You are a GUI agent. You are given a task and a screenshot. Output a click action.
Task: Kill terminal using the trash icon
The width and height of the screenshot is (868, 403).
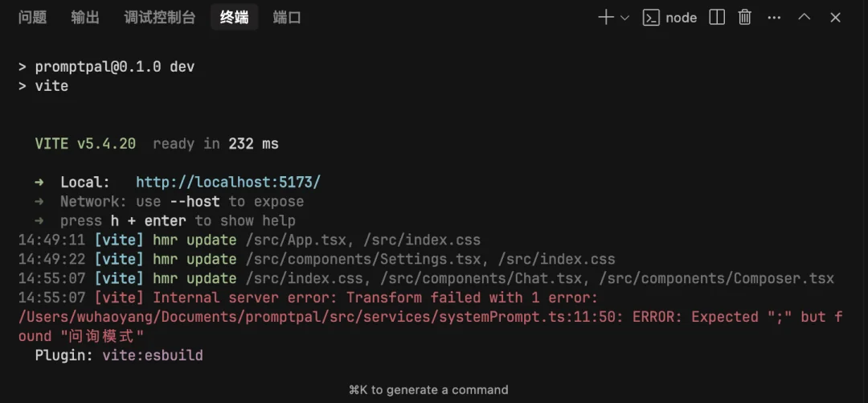pyautogui.click(x=745, y=18)
